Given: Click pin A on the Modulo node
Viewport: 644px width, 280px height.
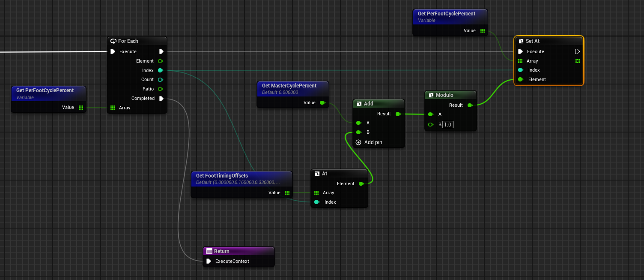Looking at the screenshot, I should pyautogui.click(x=430, y=114).
